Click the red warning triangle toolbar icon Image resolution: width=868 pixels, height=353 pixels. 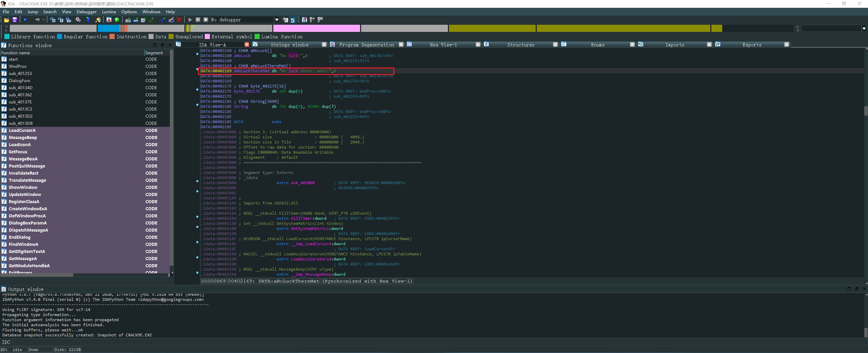pyautogui.click(x=109, y=20)
